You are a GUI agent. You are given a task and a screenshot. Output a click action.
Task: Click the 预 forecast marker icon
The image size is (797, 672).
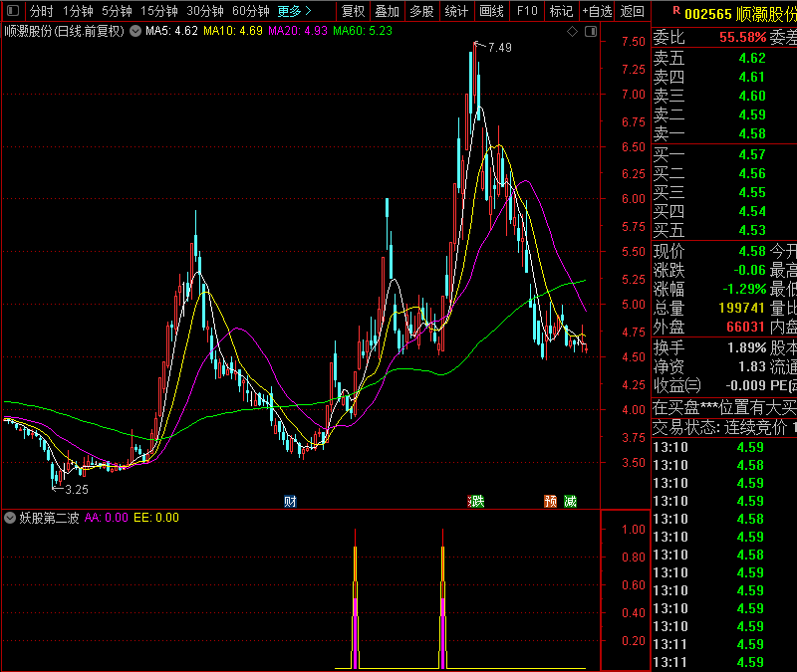[549, 500]
